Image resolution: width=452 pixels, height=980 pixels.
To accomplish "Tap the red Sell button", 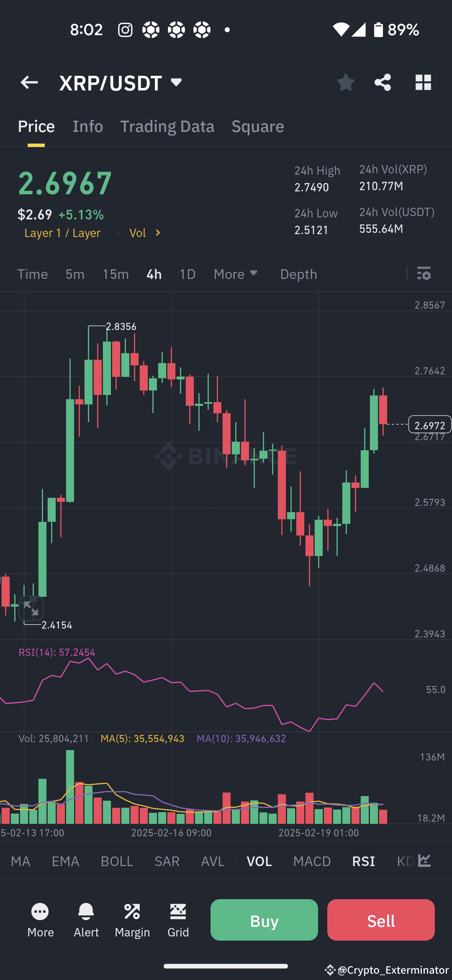I will click(381, 920).
